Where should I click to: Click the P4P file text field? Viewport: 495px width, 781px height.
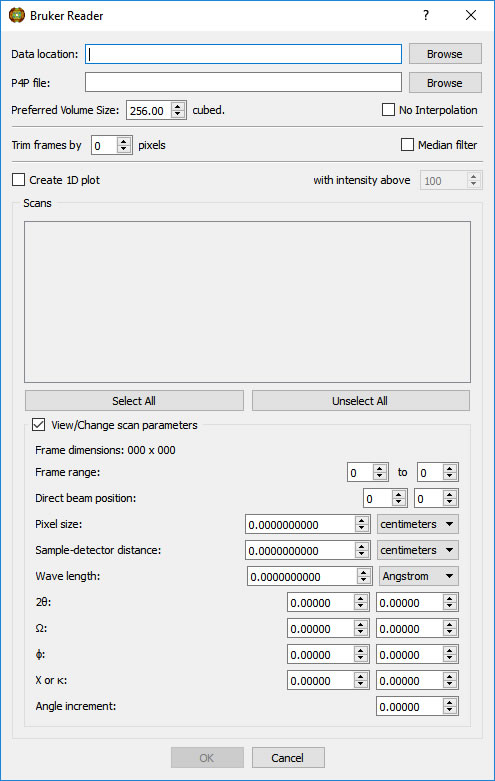point(243,83)
